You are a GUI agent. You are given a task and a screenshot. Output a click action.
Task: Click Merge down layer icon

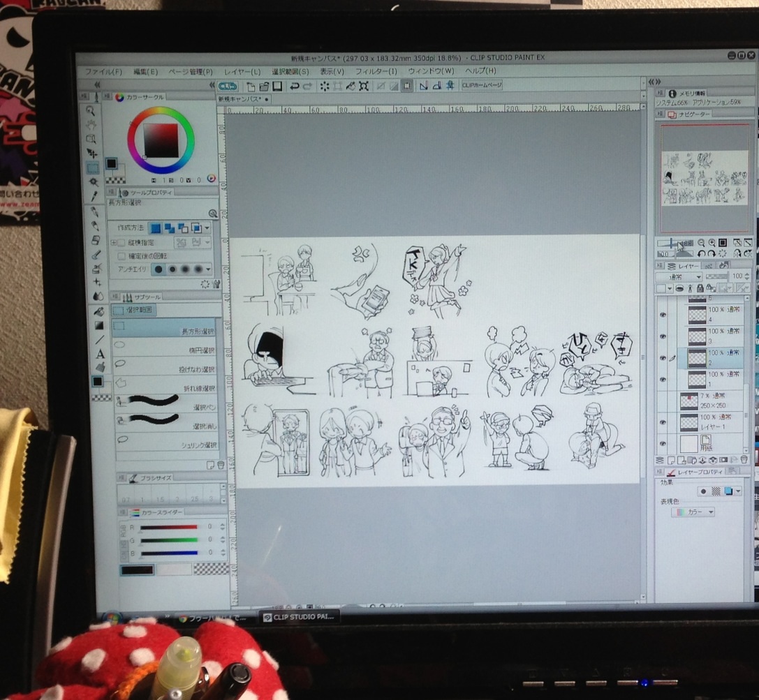713,460
